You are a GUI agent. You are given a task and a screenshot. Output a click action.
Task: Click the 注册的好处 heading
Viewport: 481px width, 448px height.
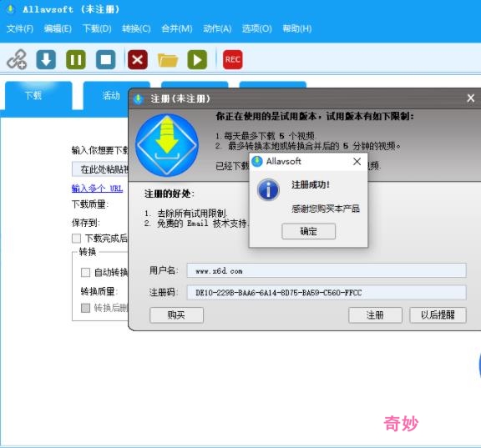pos(169,194)
